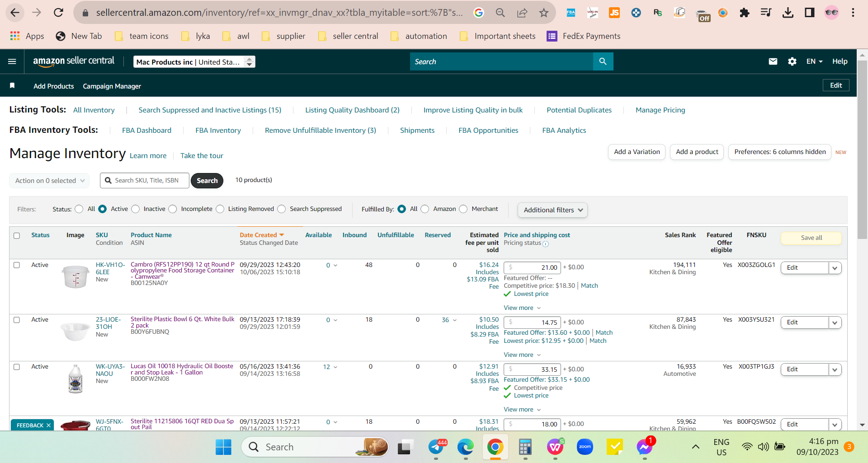Open the Add Products menu item
This screenshot has width=868, height=463.
[x=54, y=86]
